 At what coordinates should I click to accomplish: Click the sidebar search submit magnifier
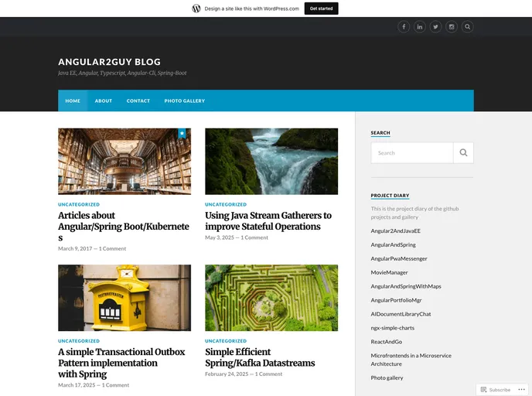(463, 152)
